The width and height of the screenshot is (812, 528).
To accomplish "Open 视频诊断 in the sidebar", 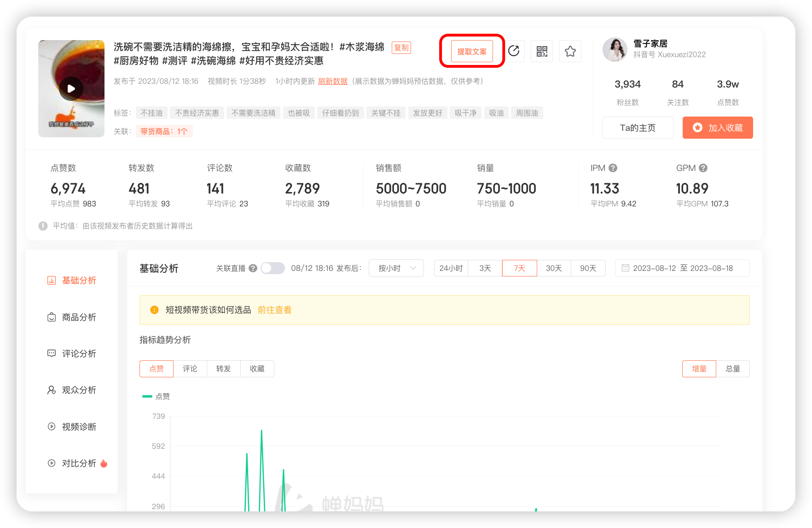I will click(72, 427).
